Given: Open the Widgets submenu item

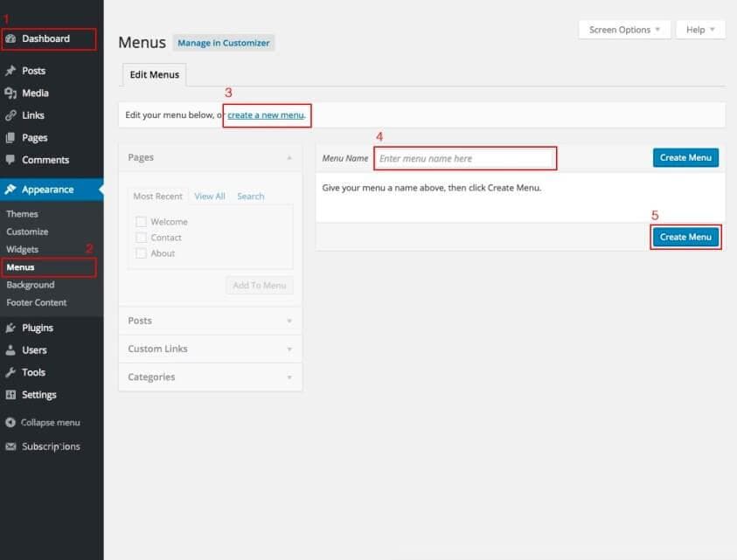Looking at the screenshot, I should [x=23, y=250].
